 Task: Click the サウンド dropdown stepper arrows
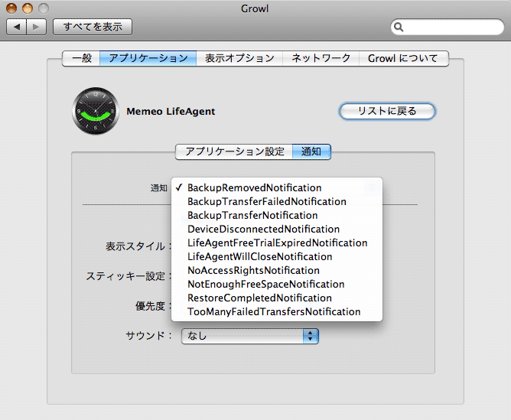[x=311, y=336]
